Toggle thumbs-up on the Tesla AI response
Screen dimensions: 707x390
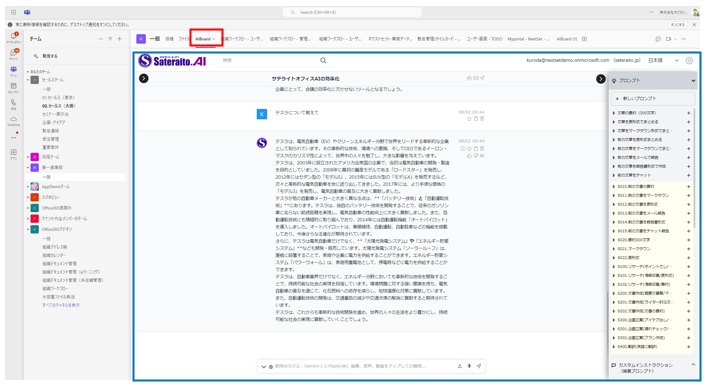point(469,156)
